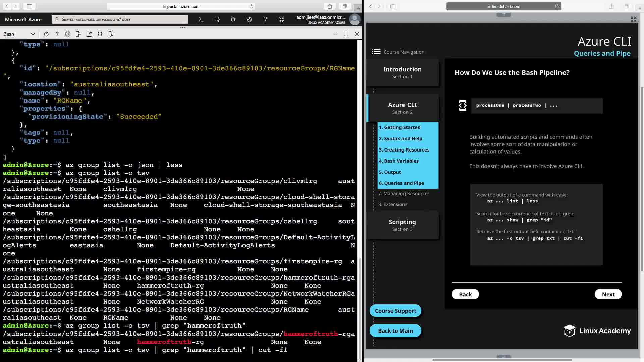Open the Cloud Shell editor braces icon
The width and height of the screenshot is (644, 362).
pyautogui.click(x=100, y=34)
